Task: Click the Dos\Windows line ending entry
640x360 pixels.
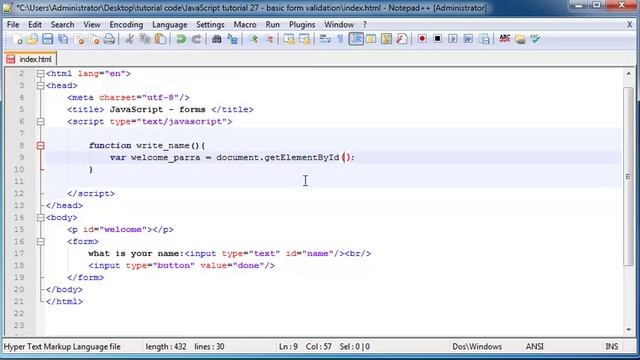Action: coord(477,347)
